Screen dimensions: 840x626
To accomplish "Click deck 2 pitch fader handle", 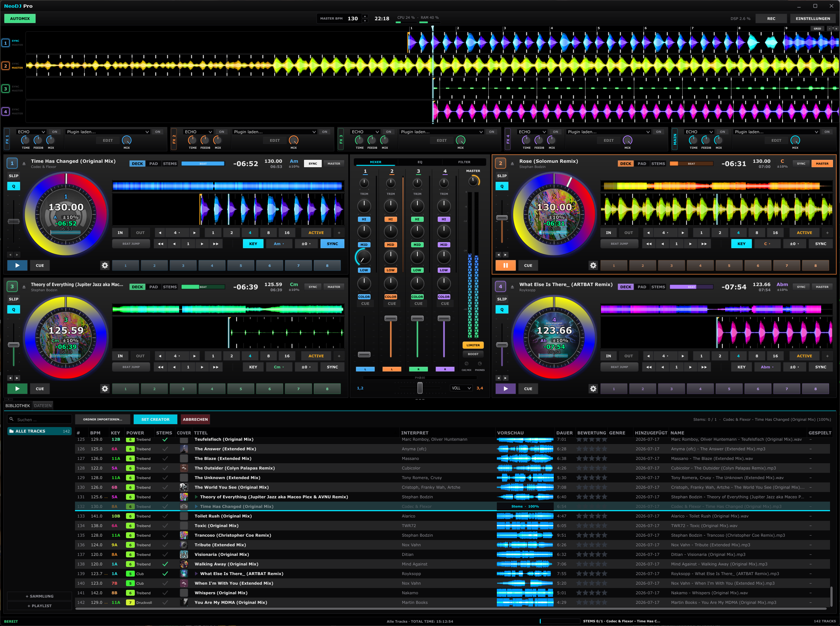I will point(502,218).
